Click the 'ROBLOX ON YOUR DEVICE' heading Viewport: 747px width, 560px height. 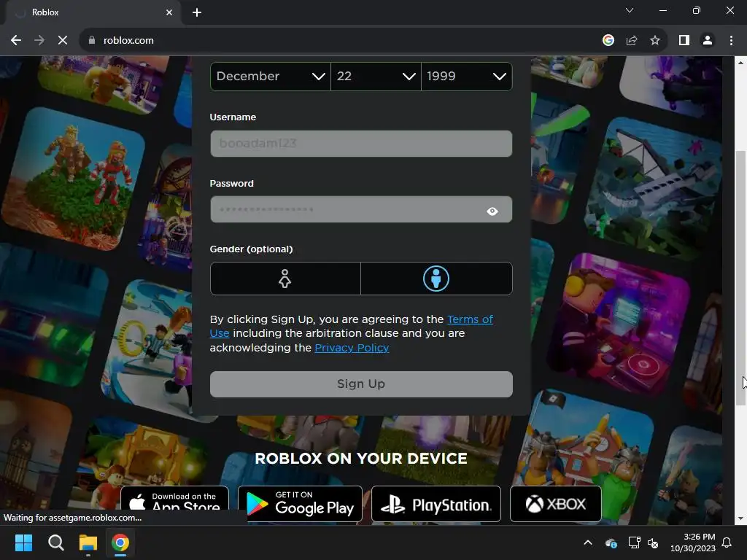coord(361,458)
